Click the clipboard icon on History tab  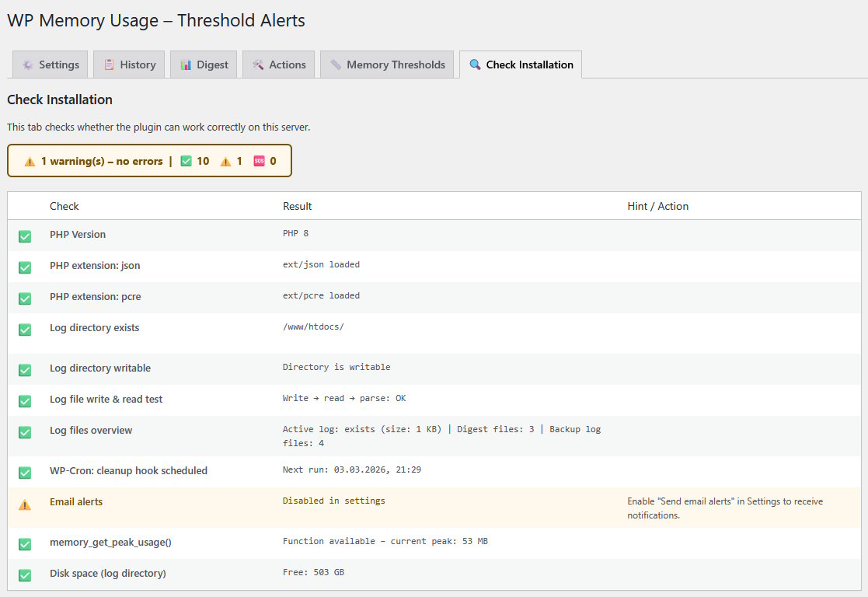pyautogui.click(x=109, y=65)
